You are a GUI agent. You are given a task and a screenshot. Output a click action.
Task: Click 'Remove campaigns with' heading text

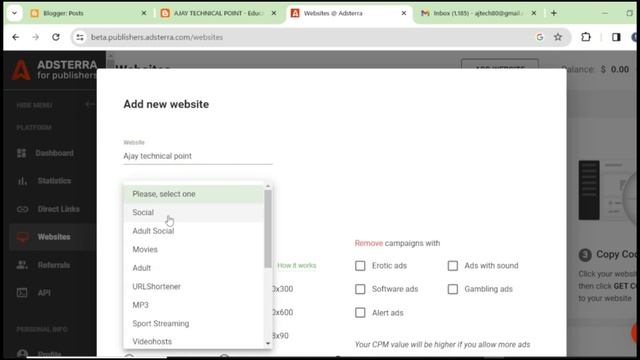397,243
